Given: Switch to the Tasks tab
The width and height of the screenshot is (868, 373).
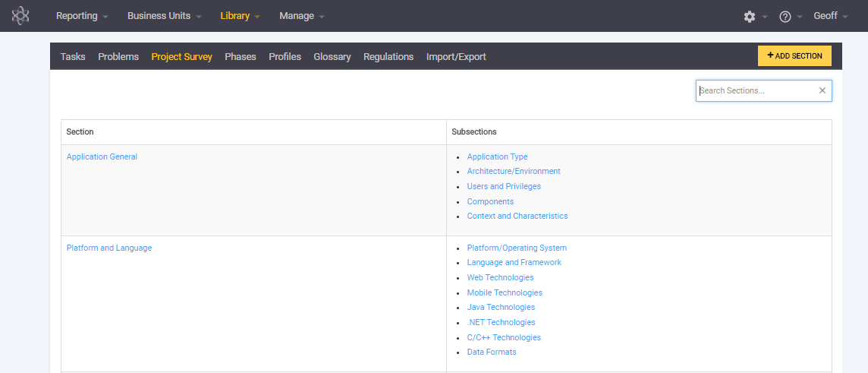Looking at the screenshot, I should click(x=73, y=57).
